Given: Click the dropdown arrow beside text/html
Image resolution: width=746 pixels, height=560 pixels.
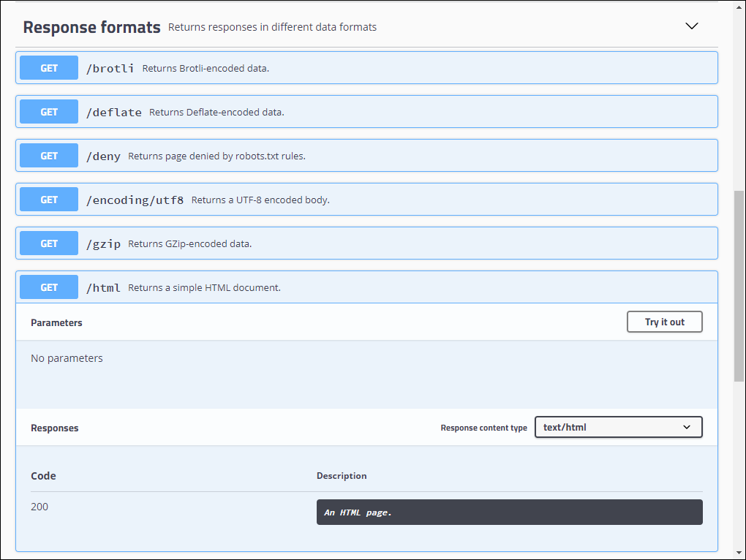Looking at the screenshot, I should coord(687,427).
